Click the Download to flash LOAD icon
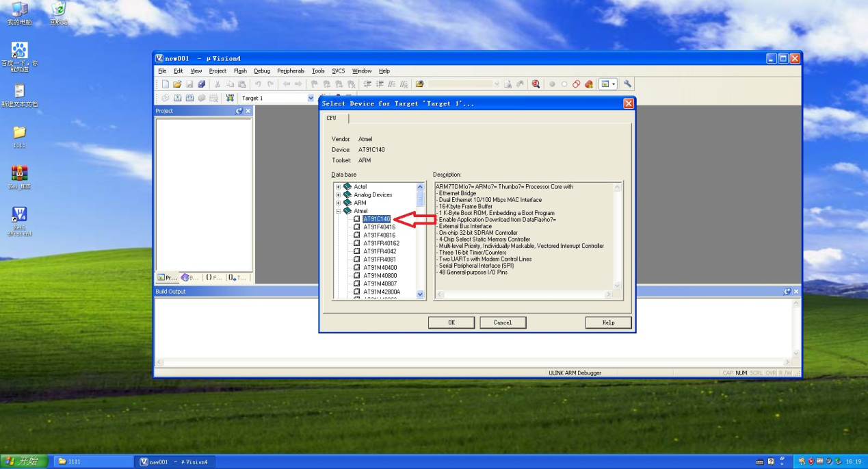868x469 pixels. click(230, 98)
